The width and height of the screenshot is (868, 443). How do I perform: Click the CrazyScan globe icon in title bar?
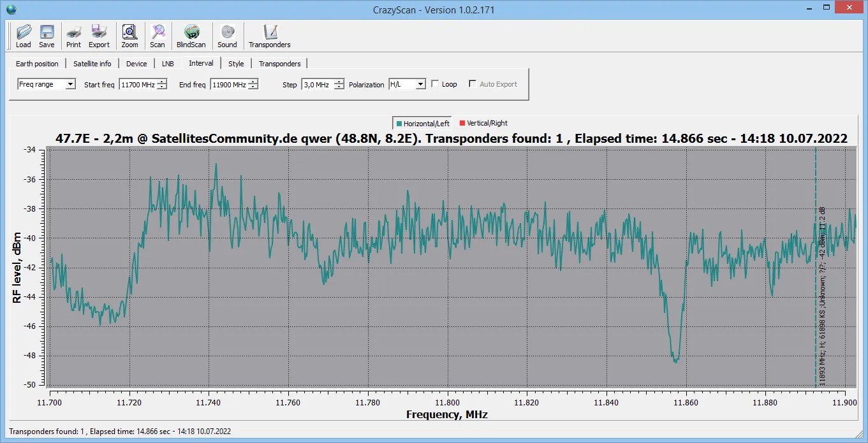click(11, 9)
